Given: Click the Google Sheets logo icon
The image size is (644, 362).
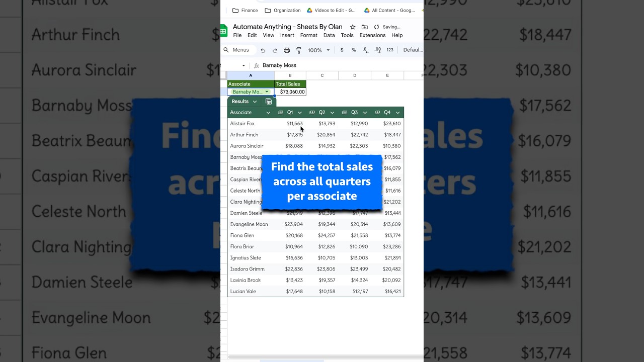Looking at the screenshot, I should pyautogui.click(x=224, y=31).
